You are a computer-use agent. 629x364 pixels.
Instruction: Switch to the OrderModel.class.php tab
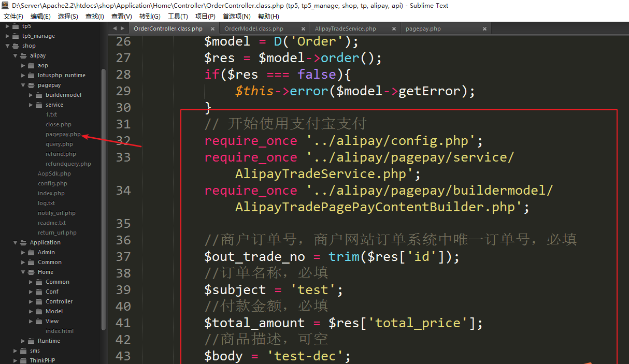coord(254,28)
